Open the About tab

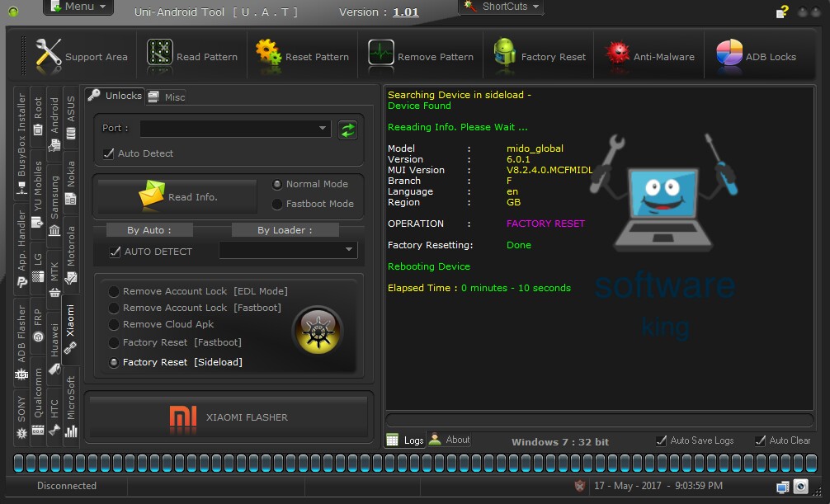[x=449, y=440]
